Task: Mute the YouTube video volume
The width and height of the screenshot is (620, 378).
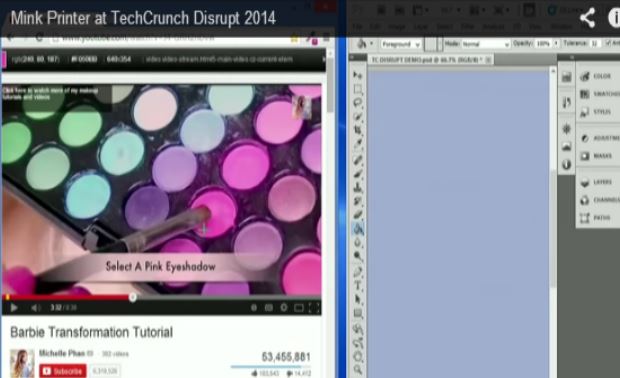Action: (x=35, y=308)
